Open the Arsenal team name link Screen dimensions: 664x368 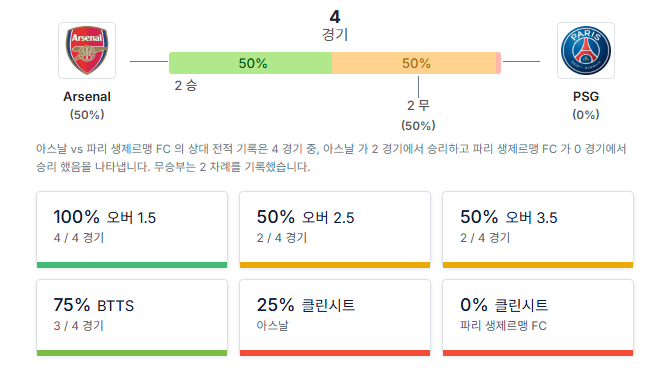pos(87,97)
